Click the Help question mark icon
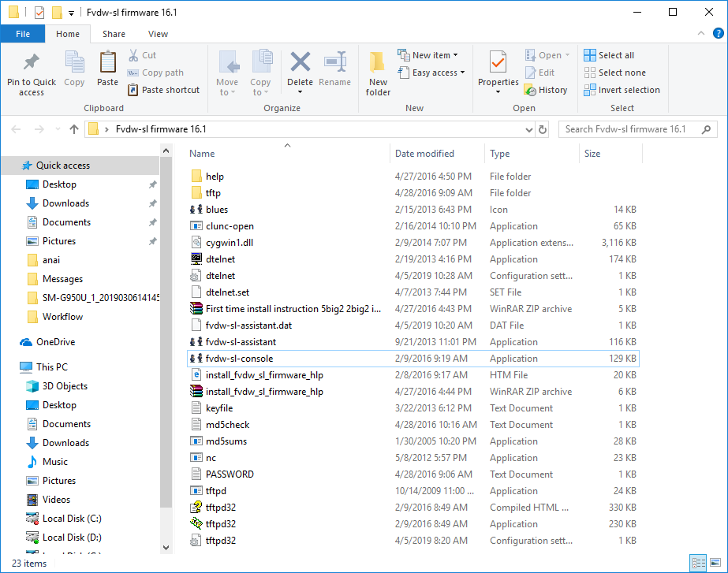The image size is (728, 573). [x=719, y=33]
